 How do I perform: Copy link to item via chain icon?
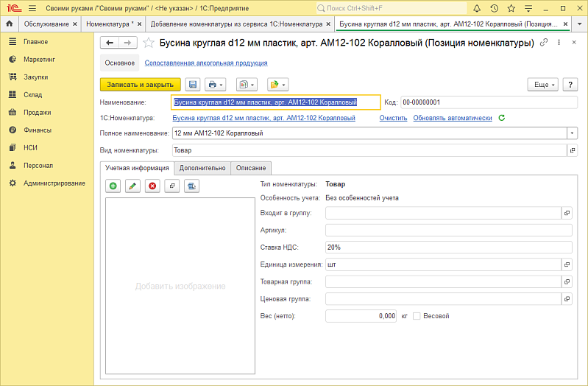544,43
